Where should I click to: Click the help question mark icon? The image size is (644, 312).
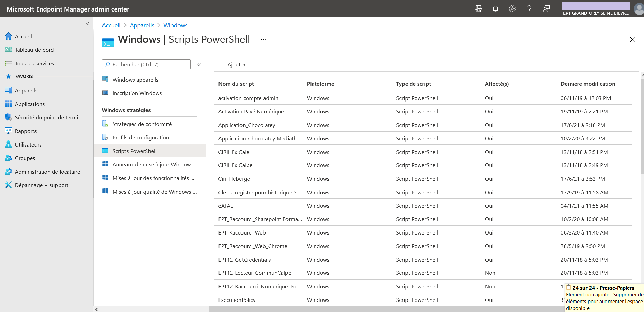point(529,9)
